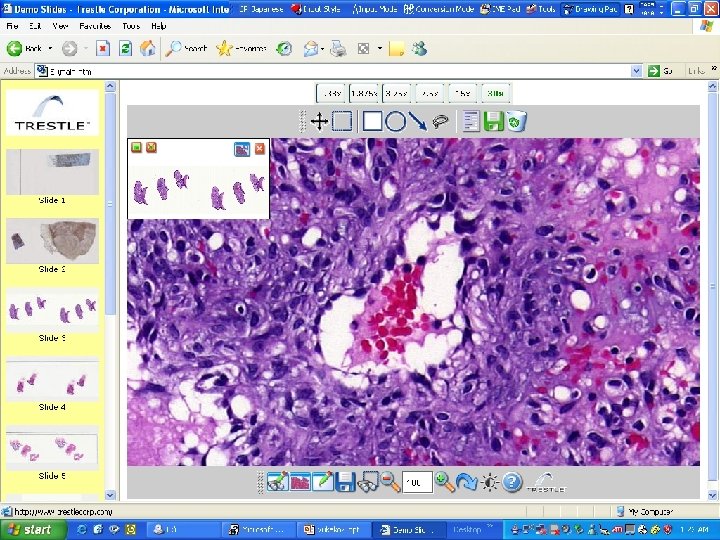Screen dimensions: 720x540
Task: Adjust brightness with the sun icon
Action: pyautogui.click(x=490, y=482)
